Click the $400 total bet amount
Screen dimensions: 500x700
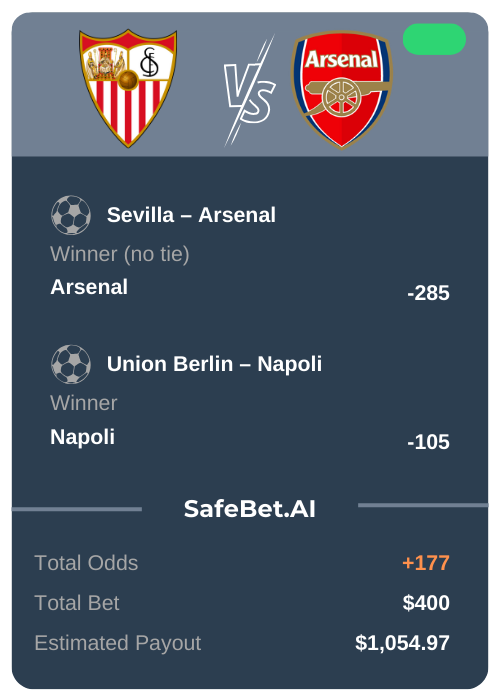pyautogui.click(x=426, y=603)
